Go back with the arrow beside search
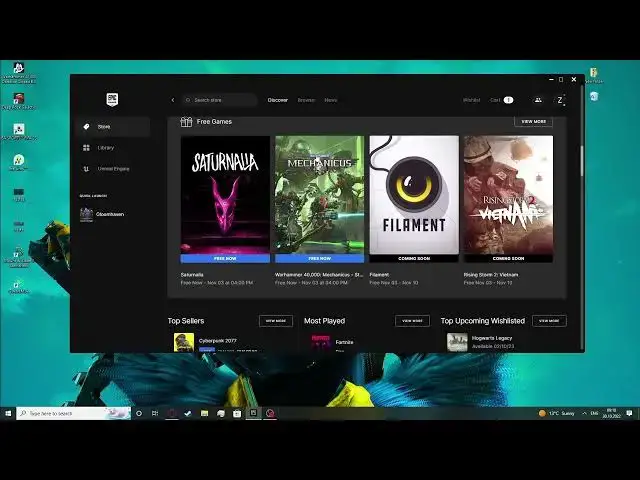Image resolution: width=640 pixels, height=480 pixels. [x=173, y=100]
